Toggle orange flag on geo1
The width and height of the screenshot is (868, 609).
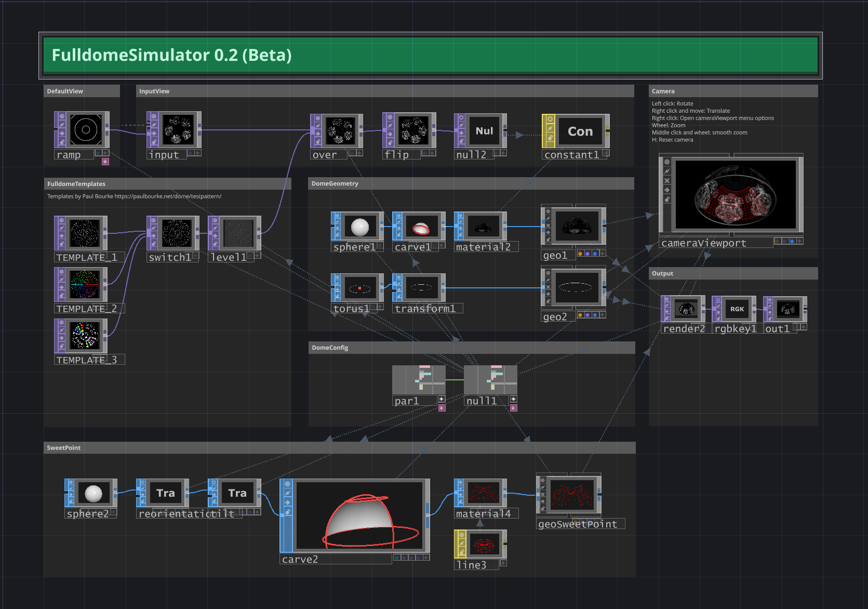[580, 254]
